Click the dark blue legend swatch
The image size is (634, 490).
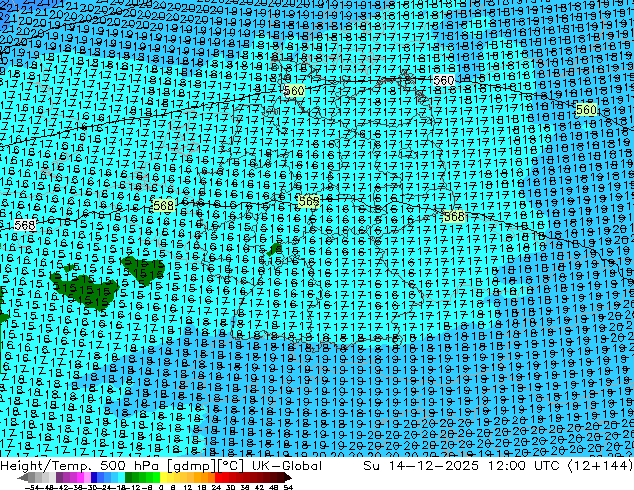click(94, 477)
